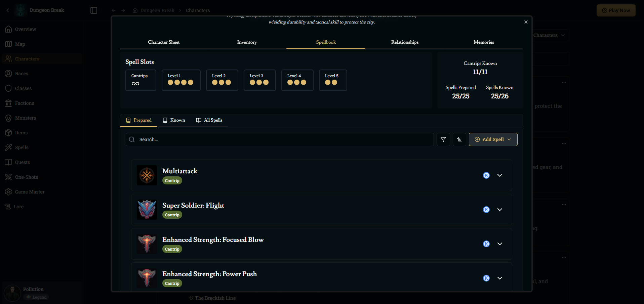Viewport: 644px width, 304px height.
Task: Open the Add Spell dropdown
Action: 493,139
